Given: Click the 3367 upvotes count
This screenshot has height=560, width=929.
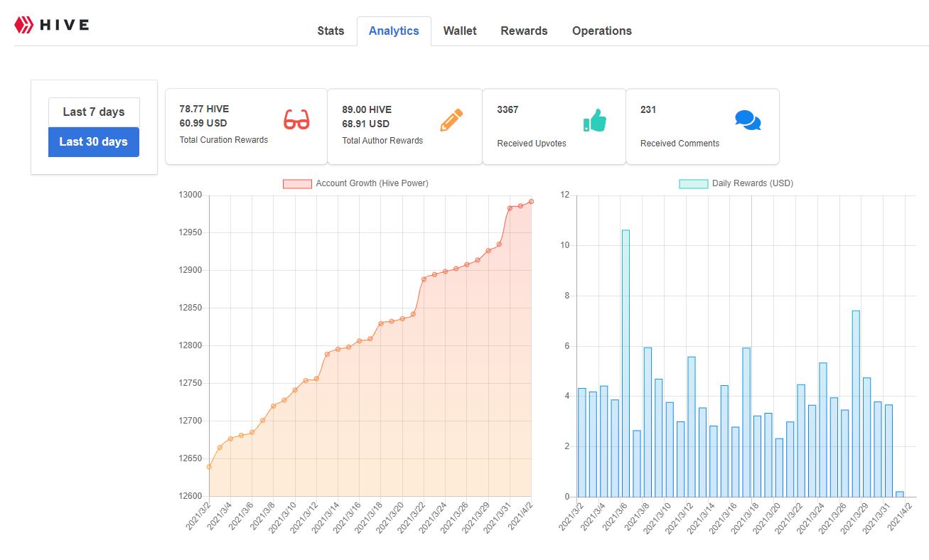Looking at the screenshot, I should (508, 109).
